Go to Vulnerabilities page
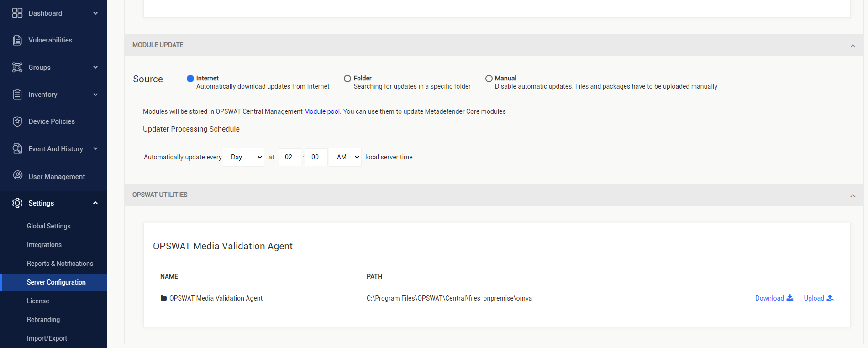The image size is (868, 348). (x=50, y=40)
